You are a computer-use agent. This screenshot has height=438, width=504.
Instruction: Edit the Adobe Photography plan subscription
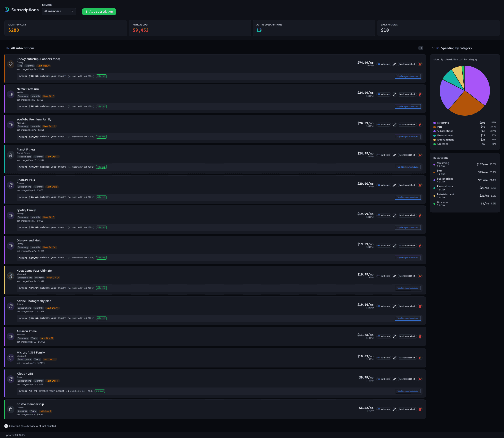click(x=394, y=306)
